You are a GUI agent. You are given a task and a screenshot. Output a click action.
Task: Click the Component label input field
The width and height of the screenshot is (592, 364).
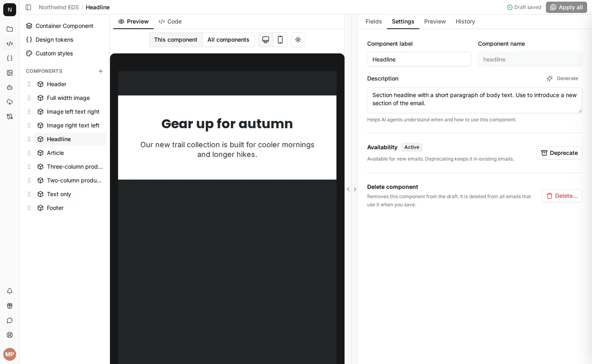click(x=419, y=59)
